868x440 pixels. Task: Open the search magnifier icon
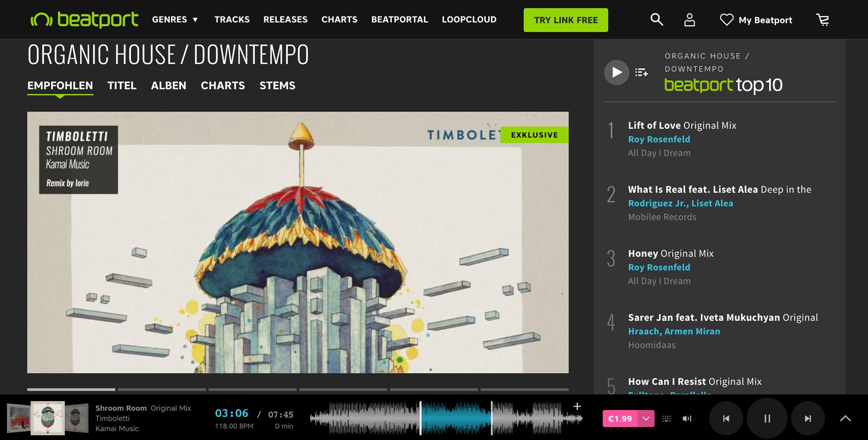coord(657,19)
